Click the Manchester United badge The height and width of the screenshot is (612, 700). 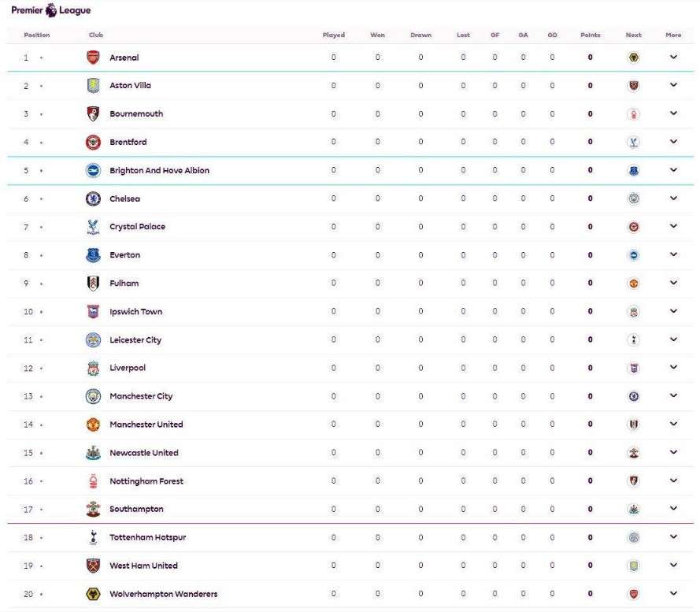click(93, 425)
